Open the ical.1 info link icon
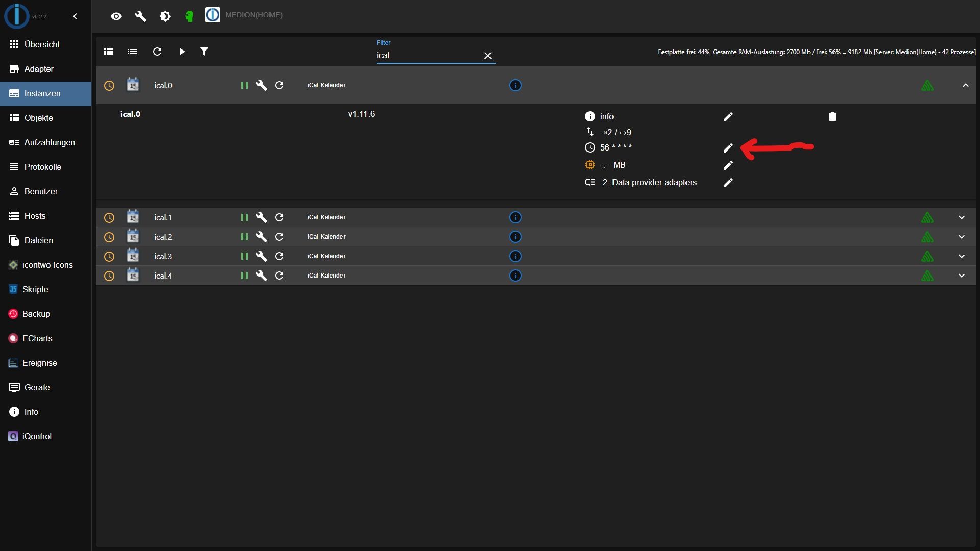980x551 pixels. (516, 217)
